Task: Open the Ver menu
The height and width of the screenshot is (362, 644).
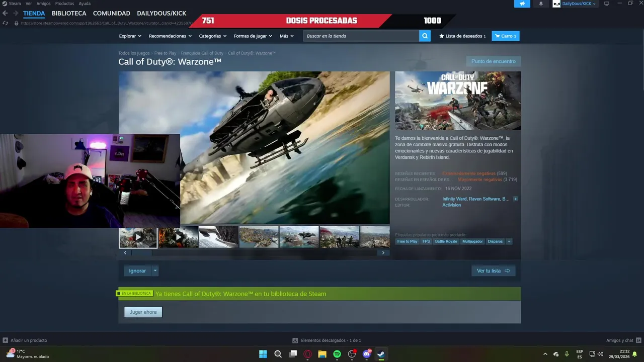Action: [x=29, y=4]
